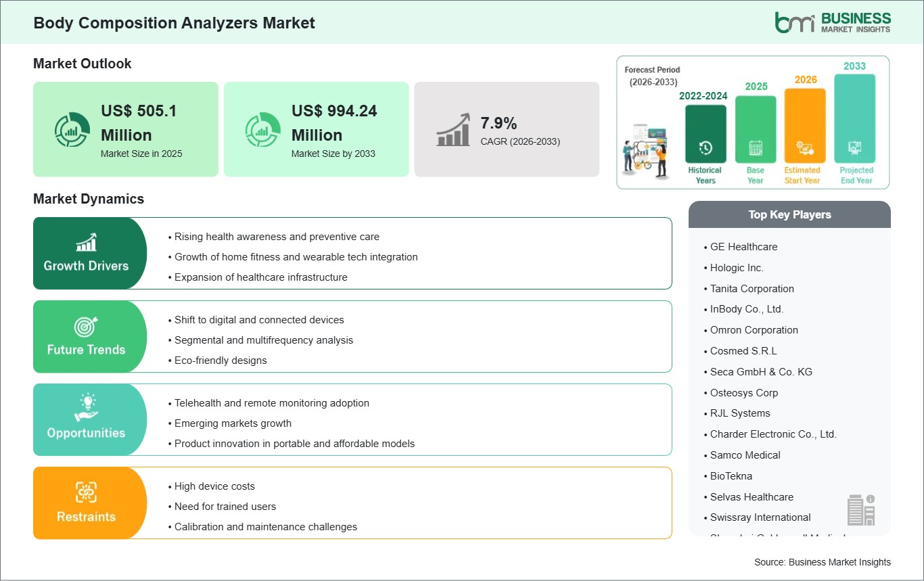Click the CAGR growth arrow chart icon
Viewport: 924px width, 581px height.
click(453, 129)
